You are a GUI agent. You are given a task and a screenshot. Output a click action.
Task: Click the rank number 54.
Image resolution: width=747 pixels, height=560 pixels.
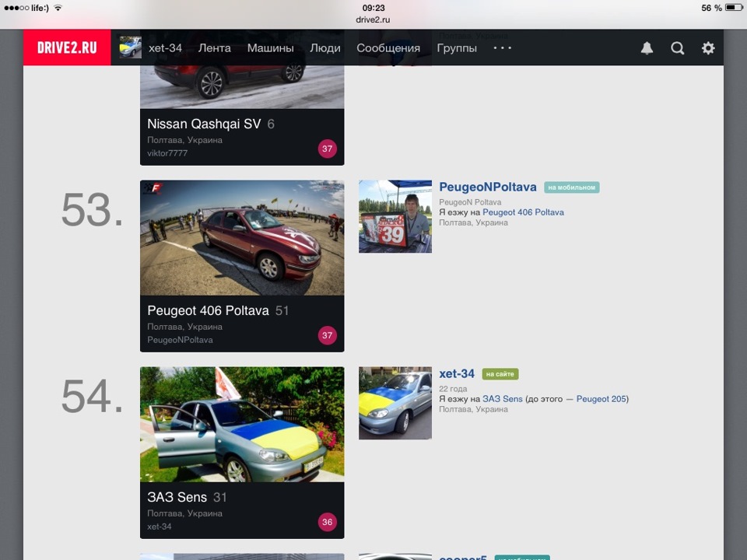[x=92, y=396]
